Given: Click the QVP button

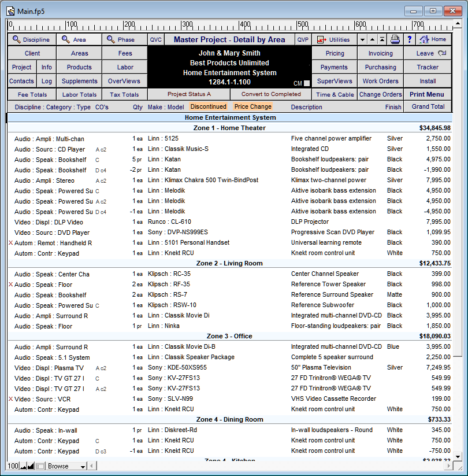Looking at the screenshot, I should click(x=303, y=39).
